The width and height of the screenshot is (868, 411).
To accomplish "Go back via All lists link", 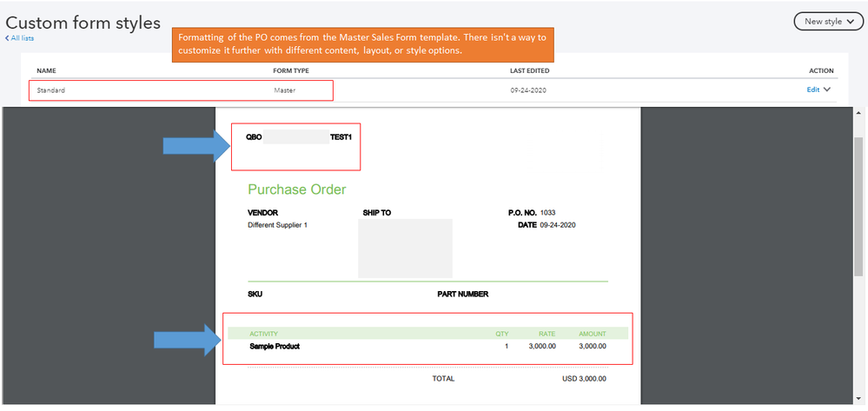I will pyautogui.click(x=20, y=38).
